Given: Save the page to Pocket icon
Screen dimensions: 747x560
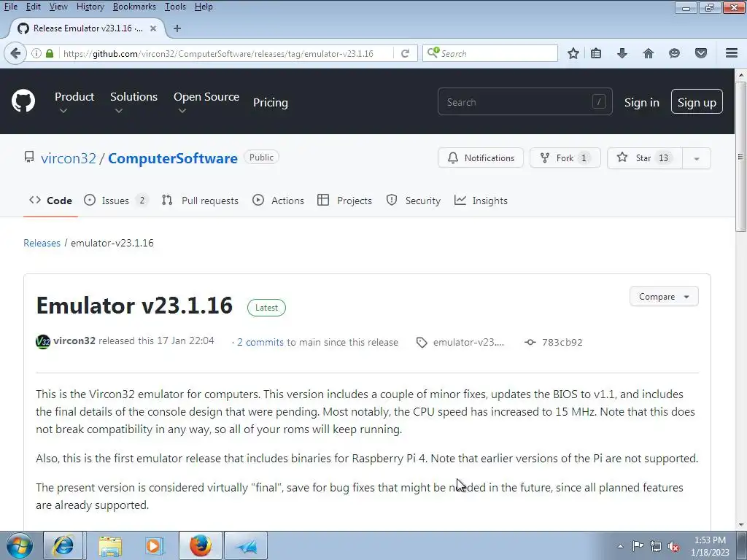Looking at the screenshot, I should (700, 53).
